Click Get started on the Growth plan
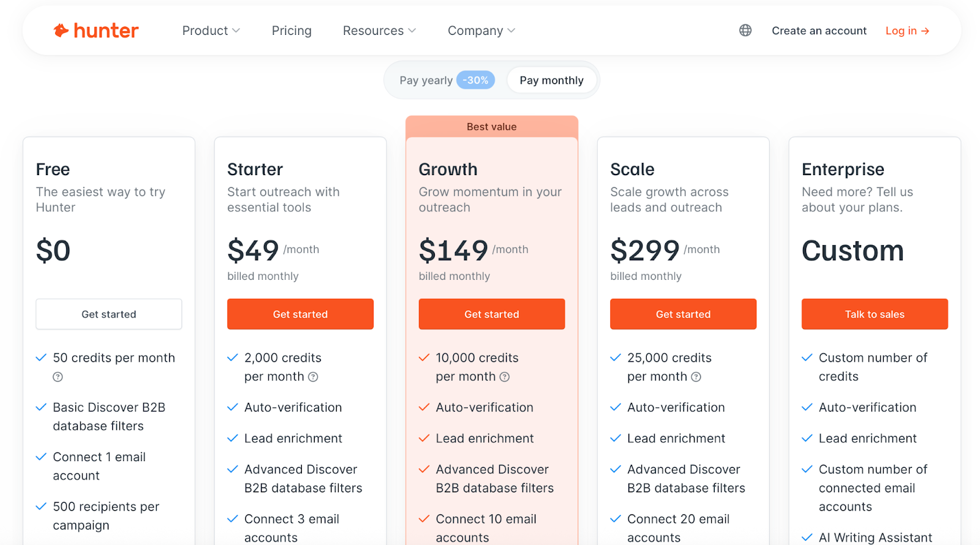Screen dimensions: 980x545 491,314
